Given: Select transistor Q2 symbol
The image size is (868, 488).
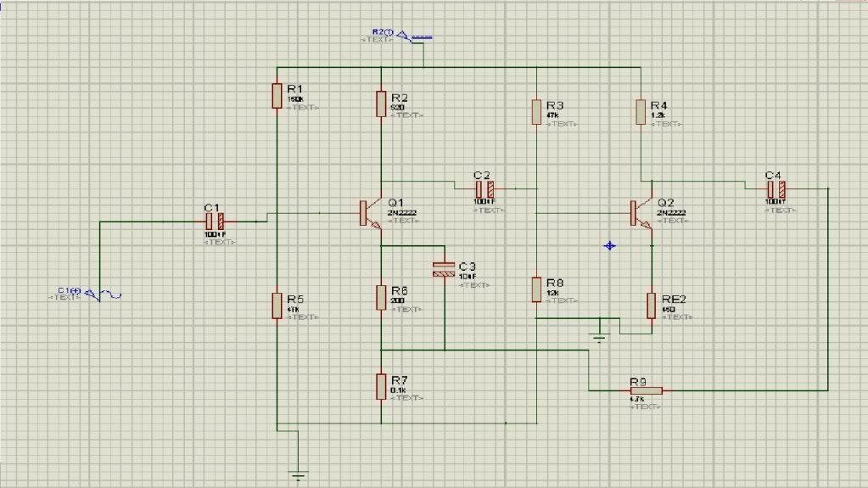Looking at the screenshot, I should (641, 213).
